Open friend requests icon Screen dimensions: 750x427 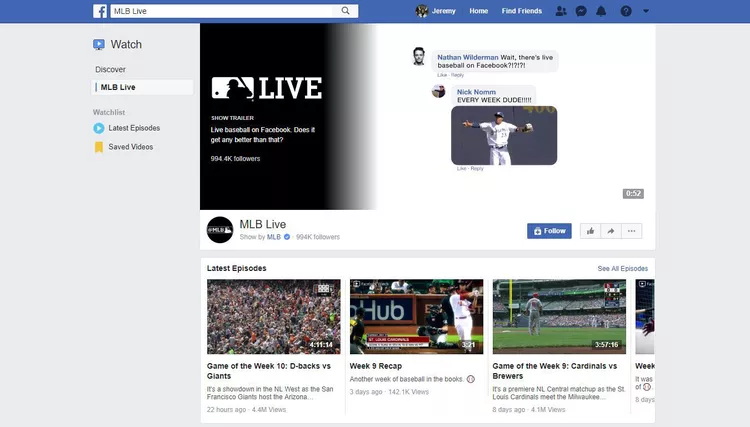561,11
